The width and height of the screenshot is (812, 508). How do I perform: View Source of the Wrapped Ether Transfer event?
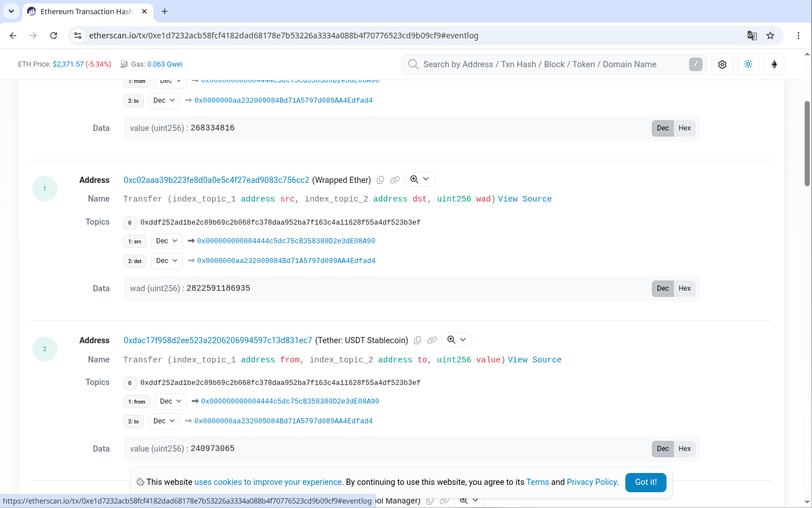(525, 199)
